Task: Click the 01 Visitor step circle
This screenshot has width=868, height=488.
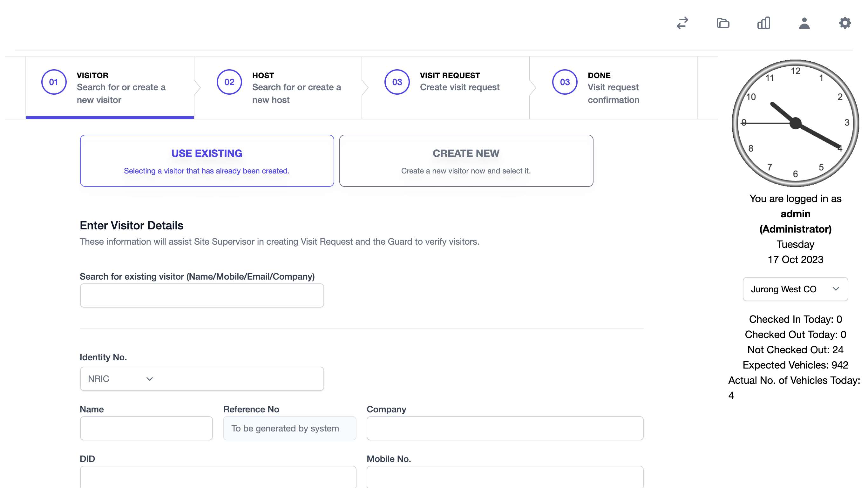Action: pos(54,82)
